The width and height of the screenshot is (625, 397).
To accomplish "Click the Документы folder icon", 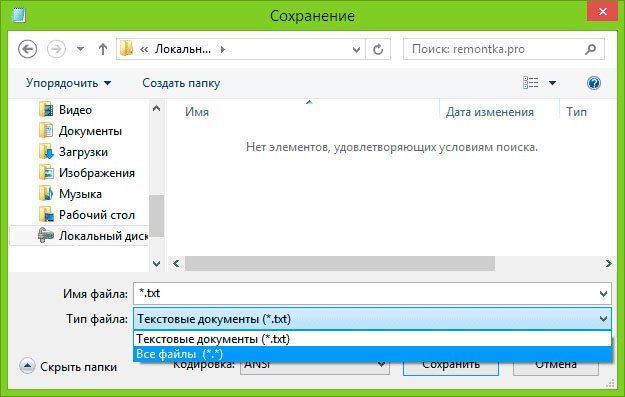I will [x=46, y=131].
